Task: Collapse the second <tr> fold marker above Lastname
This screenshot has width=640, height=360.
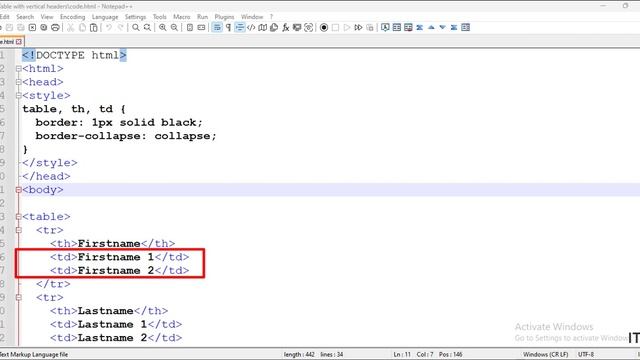Action: [x=18, y=298]
